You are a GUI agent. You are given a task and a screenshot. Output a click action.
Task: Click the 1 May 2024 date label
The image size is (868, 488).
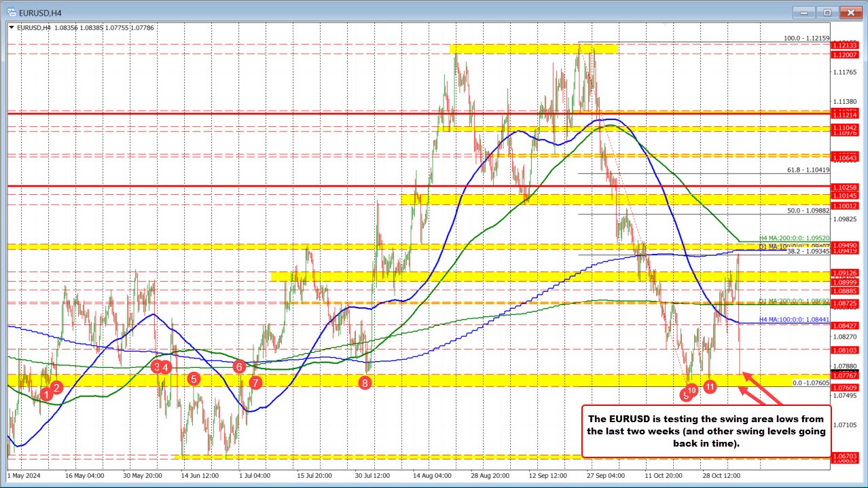(24, 476)
